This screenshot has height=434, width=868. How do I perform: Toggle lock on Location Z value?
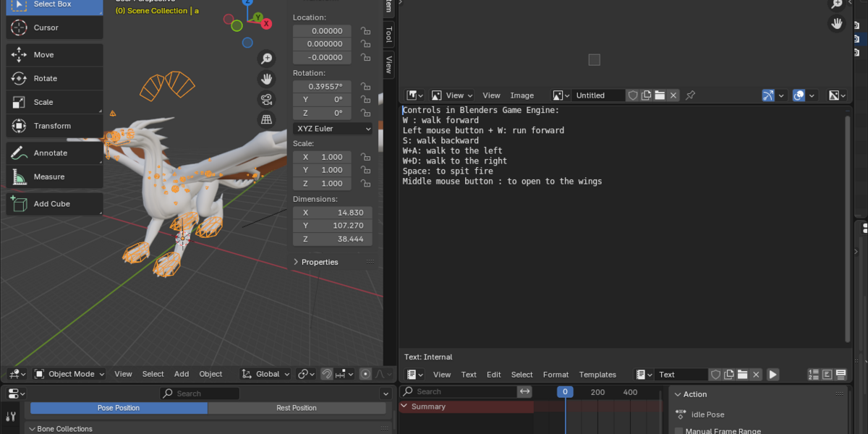[365, 58]
